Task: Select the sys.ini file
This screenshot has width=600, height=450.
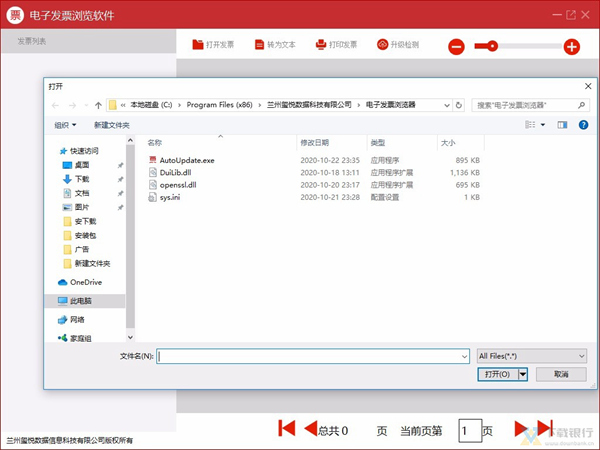Action: tap(170, 197)
